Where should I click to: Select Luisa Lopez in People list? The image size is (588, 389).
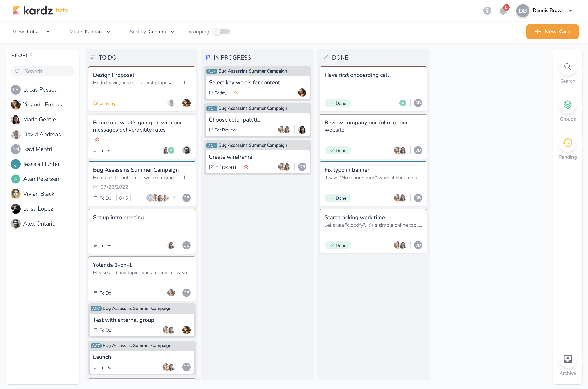click(32, 209)
